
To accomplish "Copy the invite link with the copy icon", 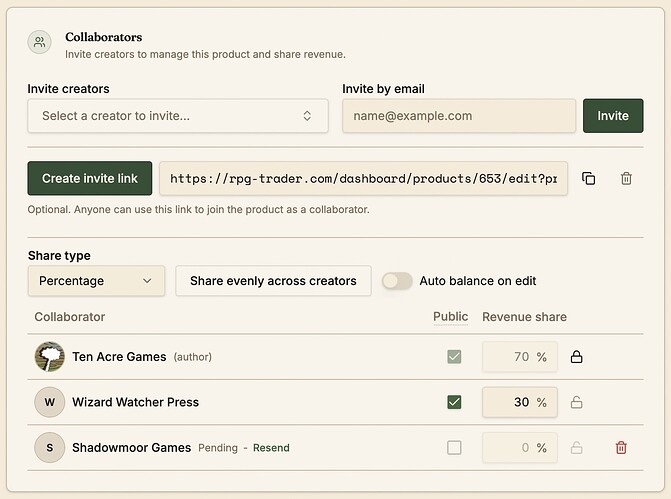I will [588, 178].
